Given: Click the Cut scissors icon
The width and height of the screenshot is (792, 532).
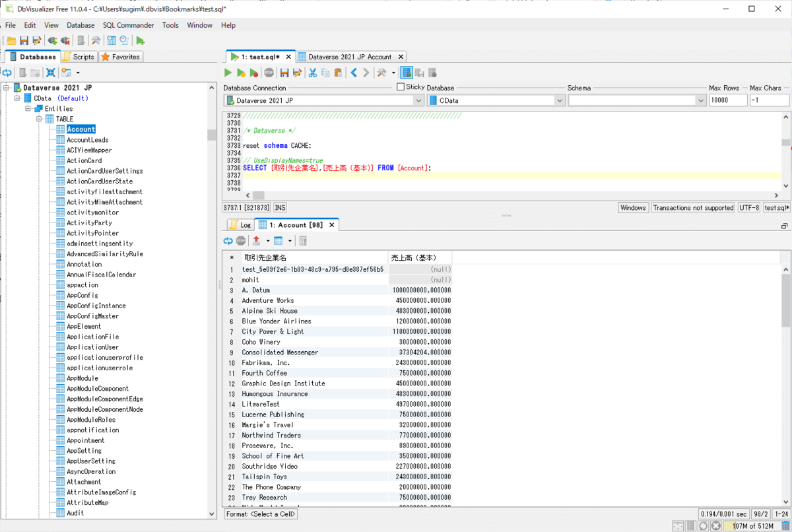Looking at the screenshot, I should point(313,73).
